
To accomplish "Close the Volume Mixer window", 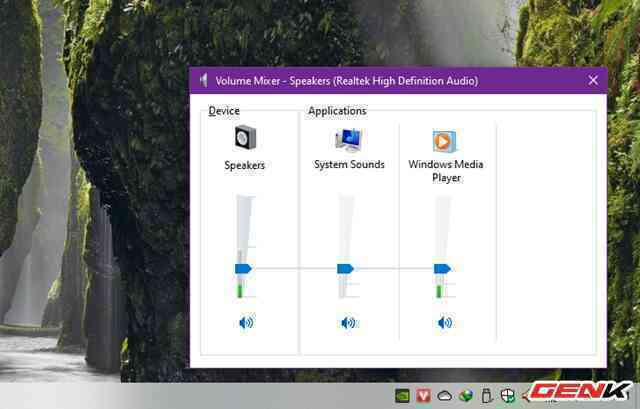I will (x=593, y=80).
